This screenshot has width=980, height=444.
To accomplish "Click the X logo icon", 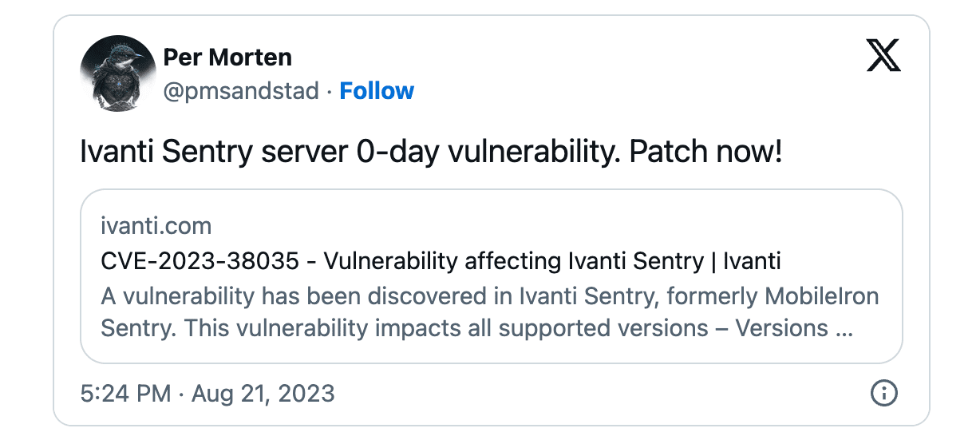I will 883,57.
